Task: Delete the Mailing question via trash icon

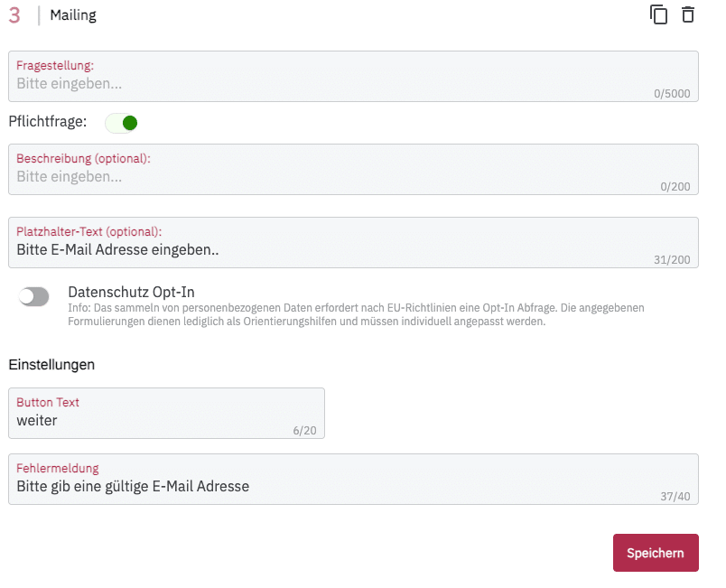Action: (x=688, y=15)
